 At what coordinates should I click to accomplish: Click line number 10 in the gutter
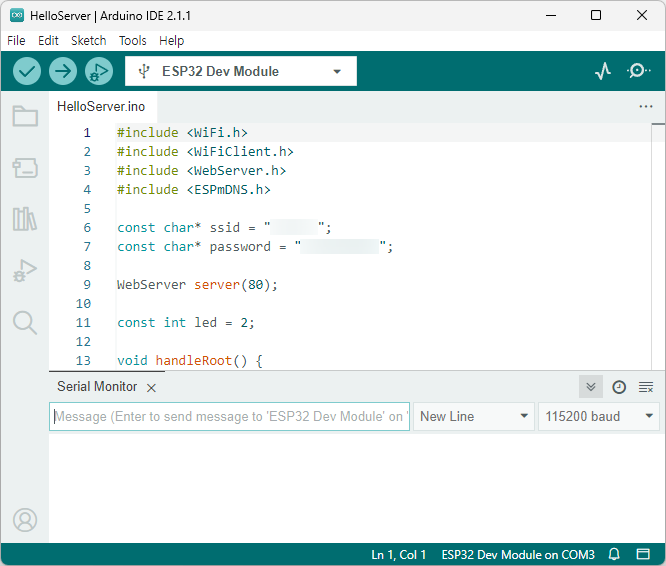[83, 304]
